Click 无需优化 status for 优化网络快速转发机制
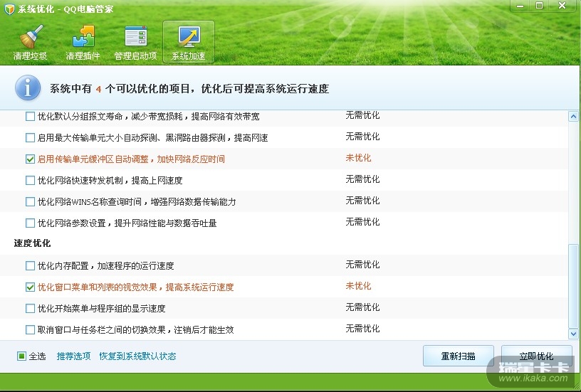581x392 pixels. [362, 179]
